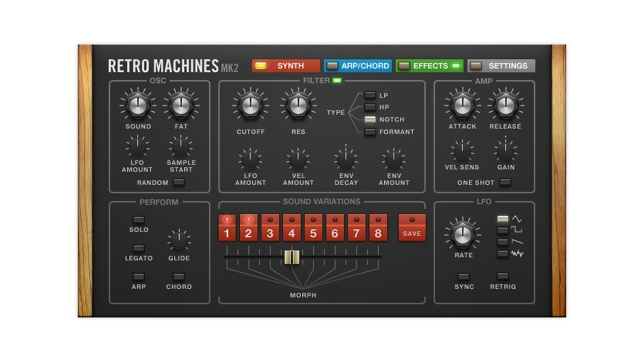Click the Morph slider handle

(x=292, y=257)
